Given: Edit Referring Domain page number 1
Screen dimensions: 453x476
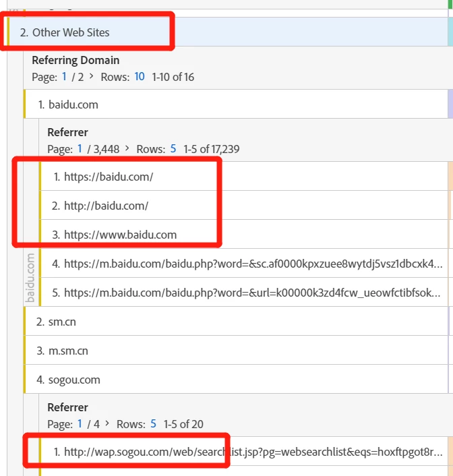Looking at the screenshot, I should pyautogui.click(x=64, y=76).
